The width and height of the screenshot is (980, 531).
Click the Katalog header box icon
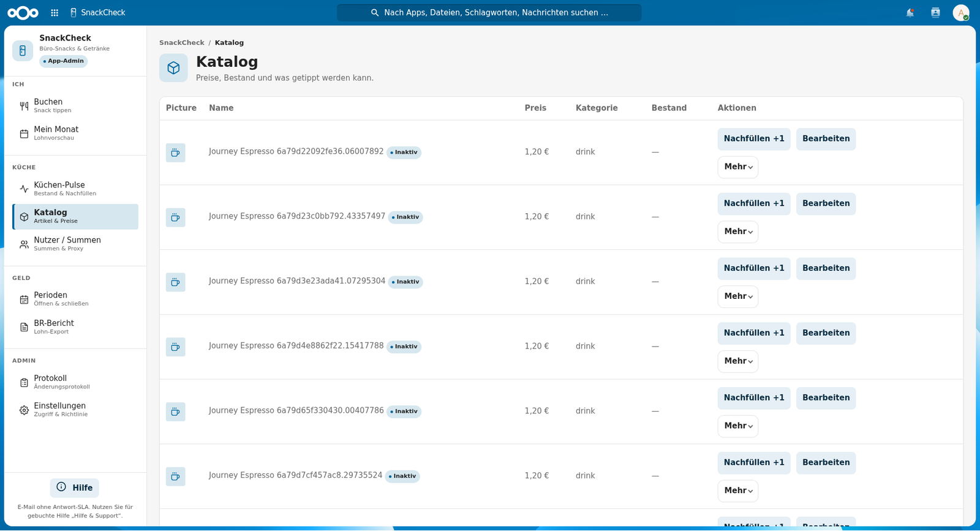[x=173, y=67]
